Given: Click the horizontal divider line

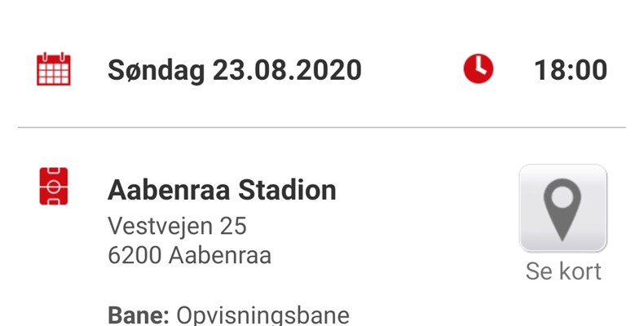Looking at the screenshot, I should click(322, 128).
